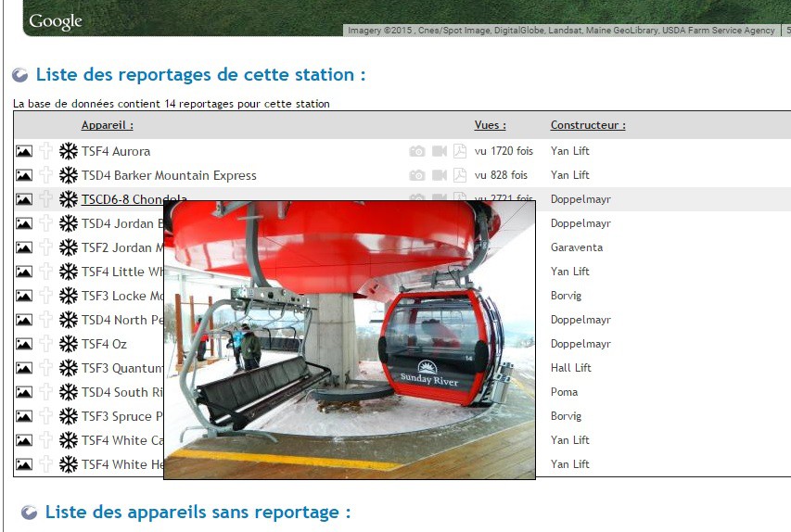Image resolution: width=791 pixels, height=532 pixels.
Task: Click the snowflake icon beside TSF3 Locke
Action: click(x=68, y=296)
